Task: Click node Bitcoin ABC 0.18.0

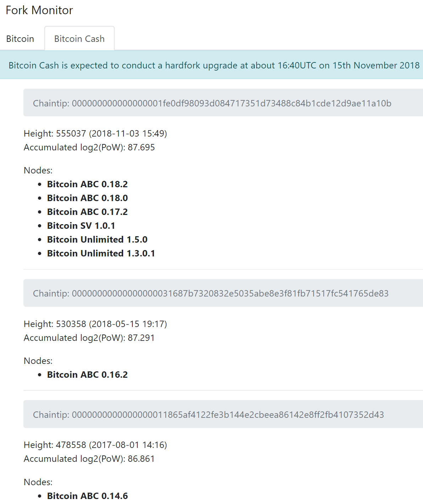Action: pos(87,198)
